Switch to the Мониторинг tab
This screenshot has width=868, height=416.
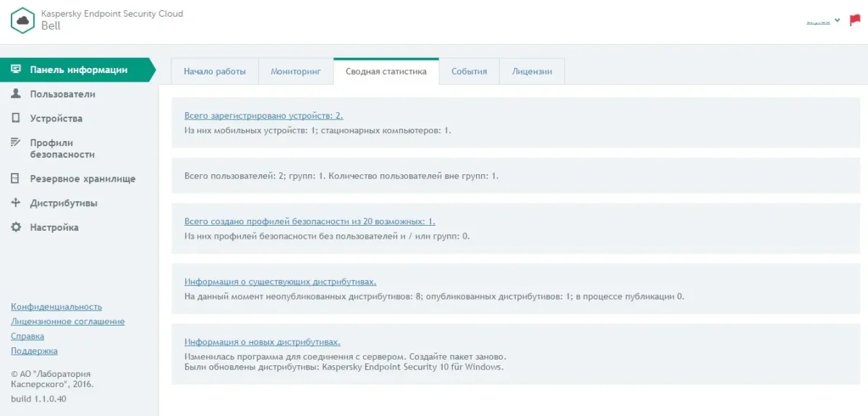tap(296, 72)
